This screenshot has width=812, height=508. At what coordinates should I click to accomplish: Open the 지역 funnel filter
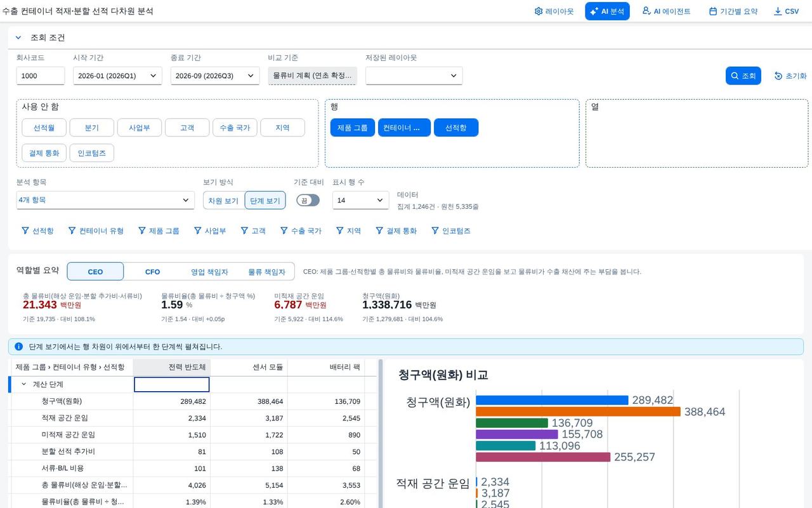[348, 231]
